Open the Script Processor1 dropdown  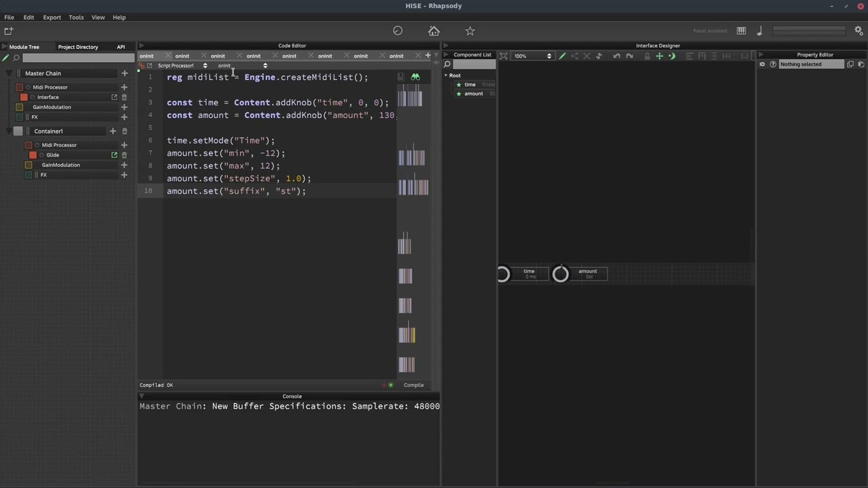(182, 66)
